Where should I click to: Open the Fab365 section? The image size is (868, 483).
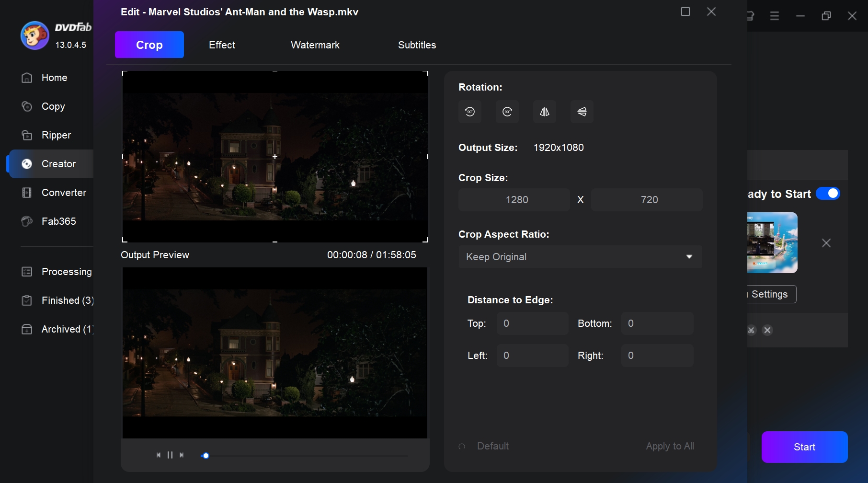[x=58, y=221]
